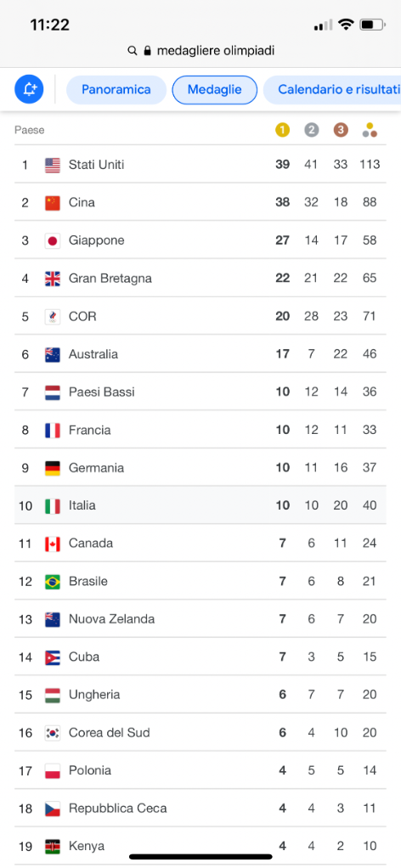Open the Cina medal row
Image resolution: width=401 pixels, height=868 pixels.
coord(200,203)
